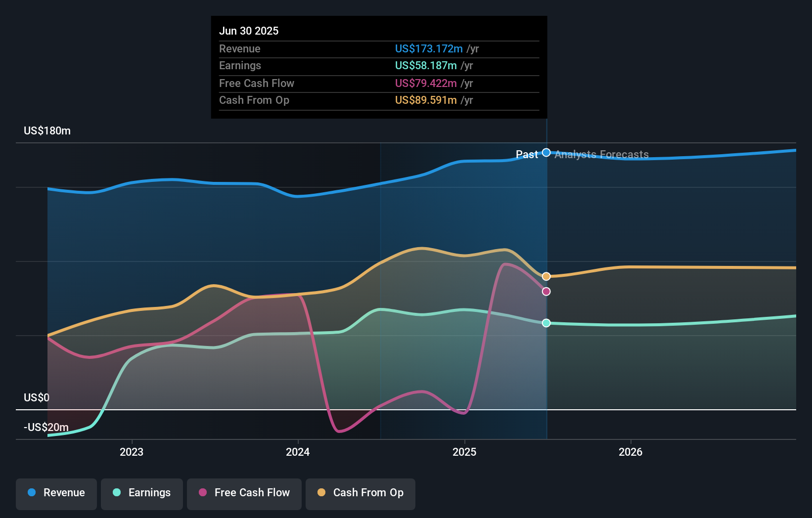Click the 2023 x-axis label
Image resolution: width=812 pixels, height=518 pixels.
coord(132,452)
